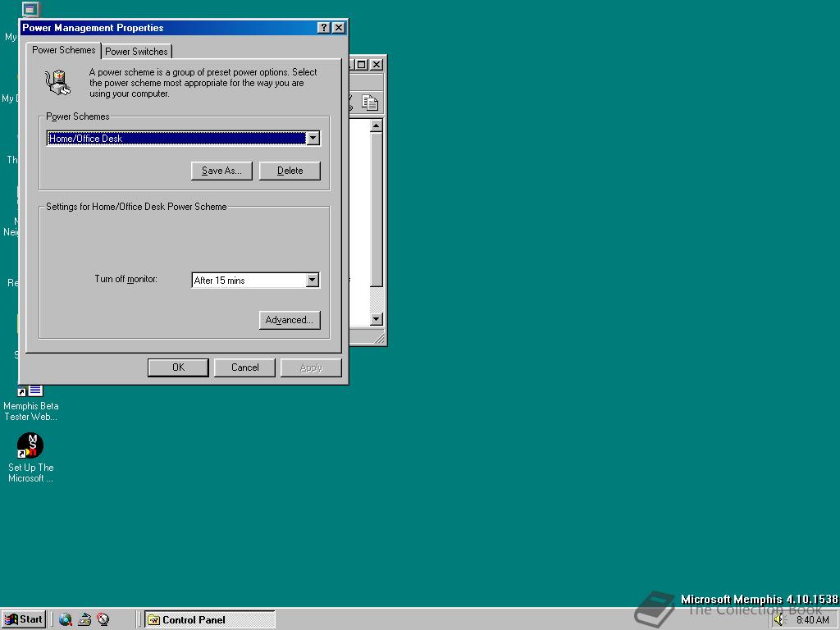Viewport: 840px width, 630px height.
Task: Cancel the Power Management dialog
Action: [x=244, y=367]
